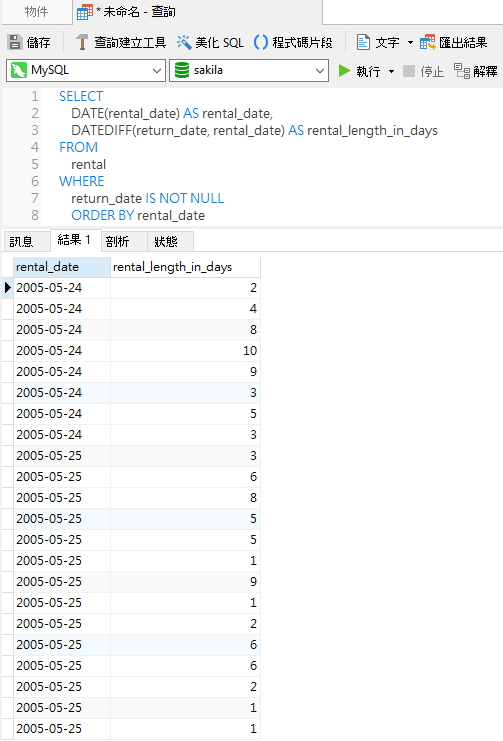Click the query tab table icon

pyautogui.click(x=85, y=12)
